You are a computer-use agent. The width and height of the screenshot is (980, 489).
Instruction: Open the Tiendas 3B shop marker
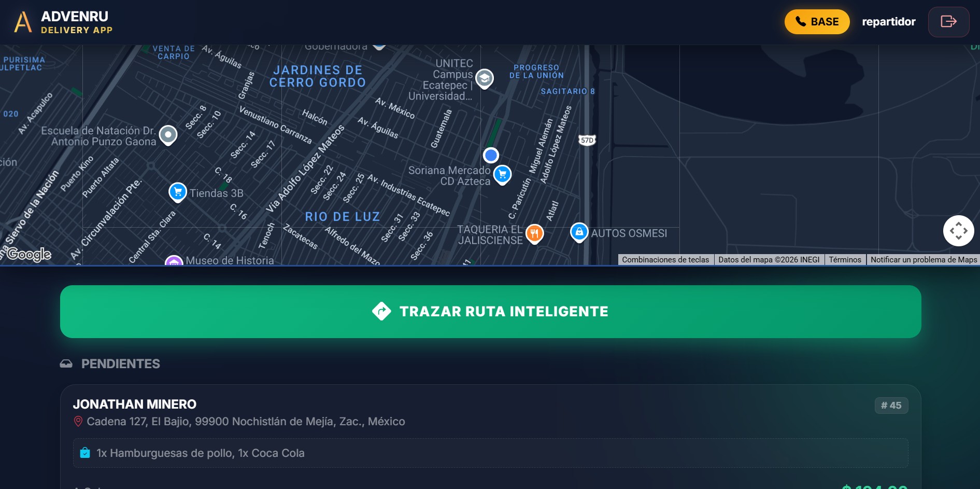(178, 192)
